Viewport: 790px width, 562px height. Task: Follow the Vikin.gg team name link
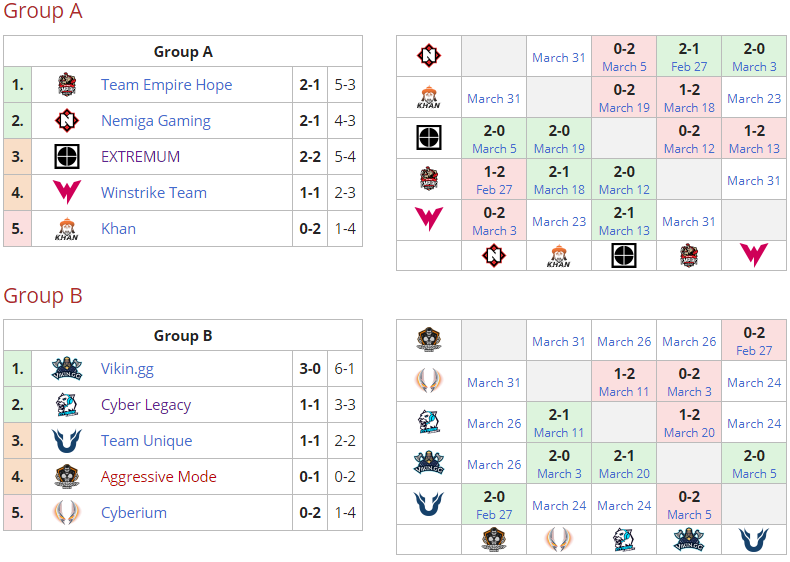point(127,369)
